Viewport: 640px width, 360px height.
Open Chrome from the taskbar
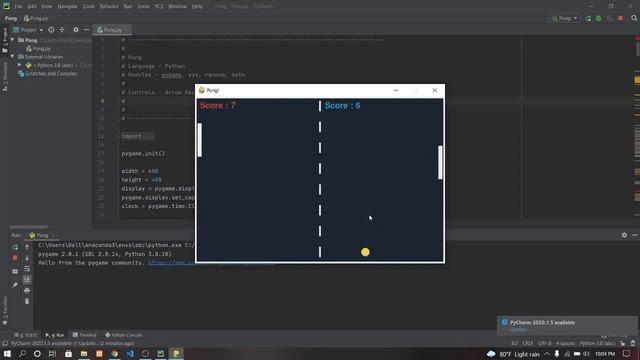tap(115, 353)
